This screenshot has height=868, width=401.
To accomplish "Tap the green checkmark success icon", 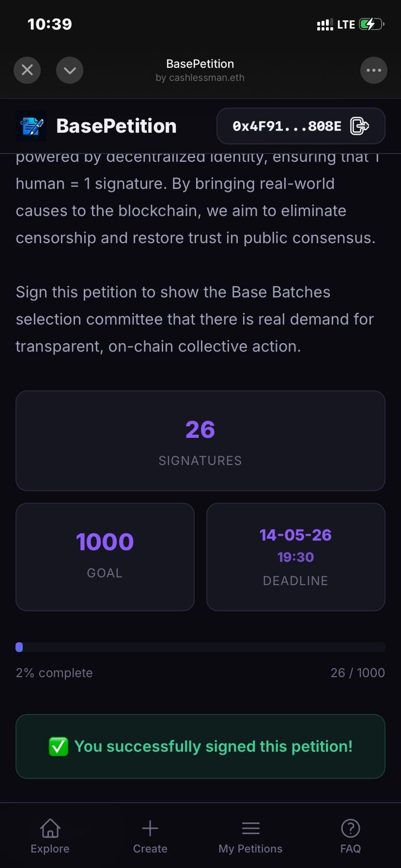I will pyautogui.click(x=58, y=746).
